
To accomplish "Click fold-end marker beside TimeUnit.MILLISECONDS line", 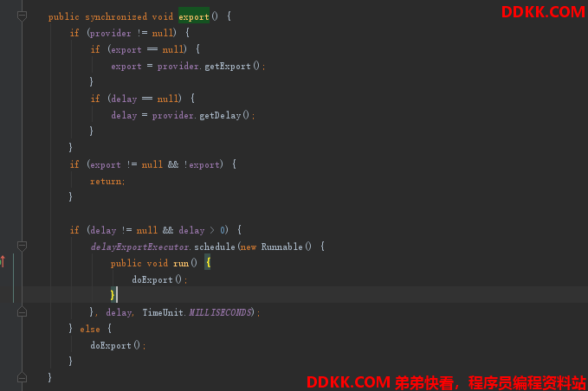I will click(23, 311).
